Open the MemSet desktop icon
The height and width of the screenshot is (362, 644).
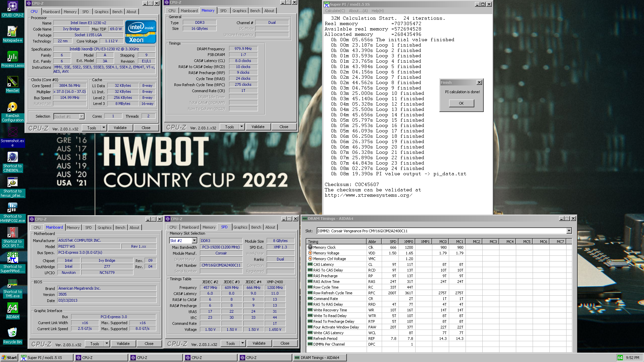point(12,84)
